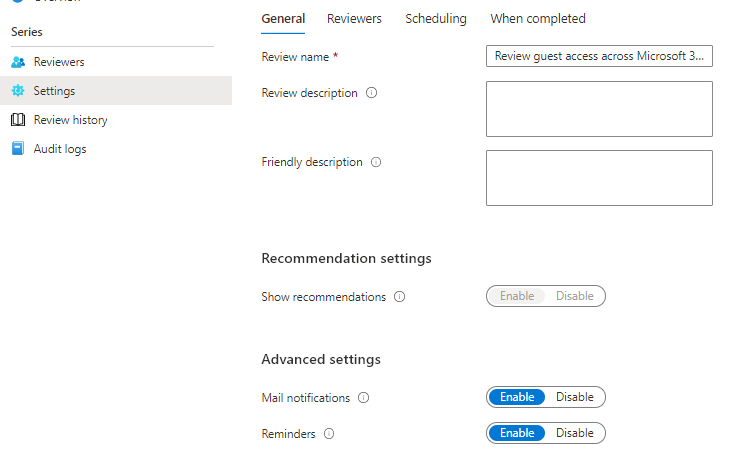Click the Review history book icon
Image resolution: width=733 pixels, height=462 pixels.
pos(17,120)
